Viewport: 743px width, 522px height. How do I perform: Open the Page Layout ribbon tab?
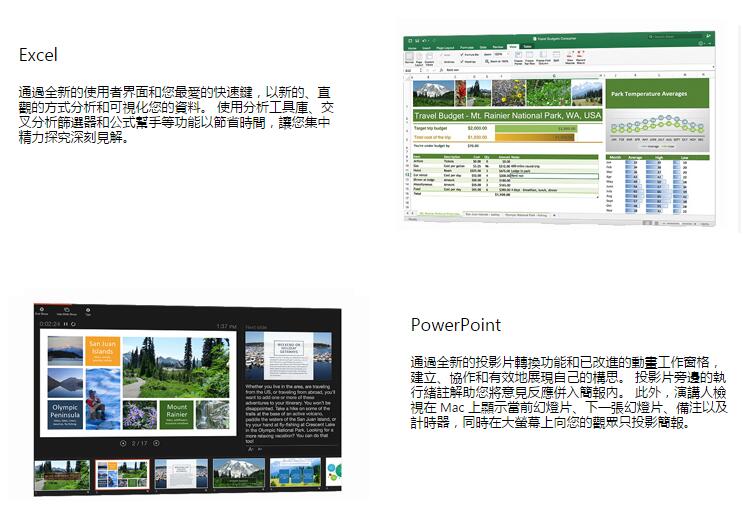445,48
